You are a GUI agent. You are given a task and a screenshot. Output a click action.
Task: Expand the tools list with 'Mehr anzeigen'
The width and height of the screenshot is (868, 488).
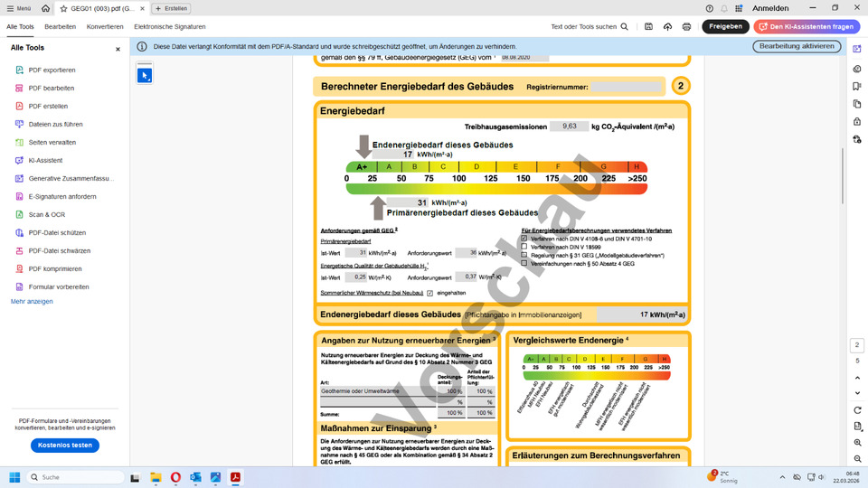pyautogui.click(x=32, y=301)
